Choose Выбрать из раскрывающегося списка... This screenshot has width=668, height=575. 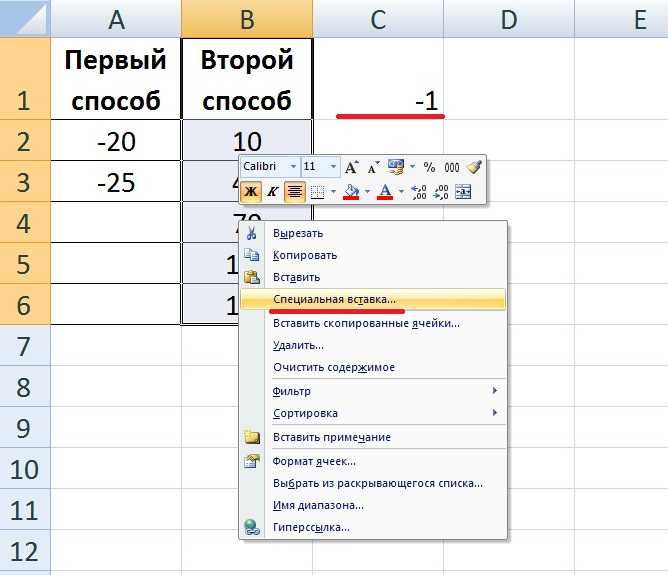[373, 483]
